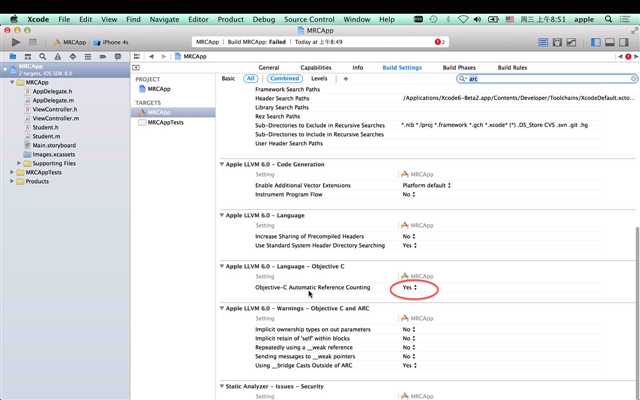The height and width of the screenshot is (400, 640).
Task: Open the Issue navigator warning icon
Action: pos(58,56)
